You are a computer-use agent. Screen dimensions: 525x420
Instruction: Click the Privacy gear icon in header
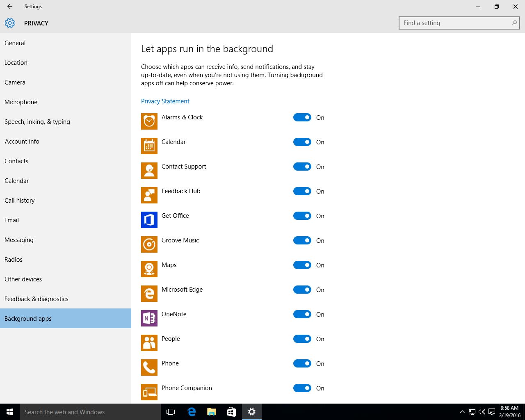10,23
